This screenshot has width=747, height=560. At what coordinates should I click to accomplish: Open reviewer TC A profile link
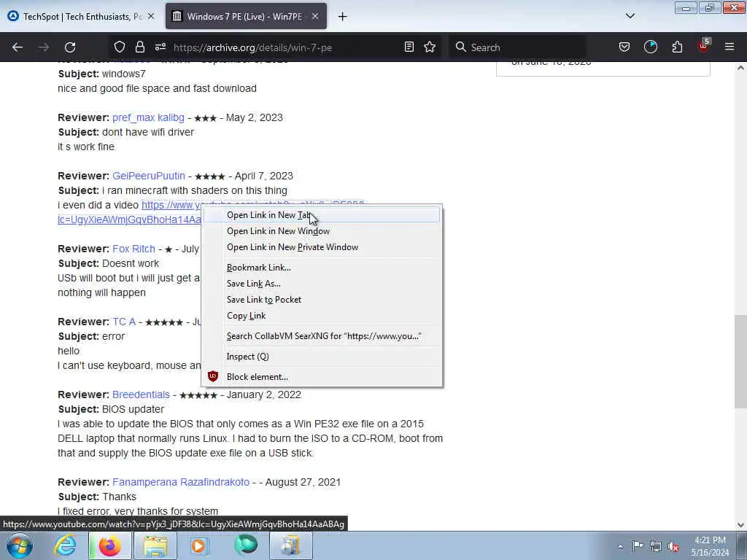click(x=124, y=322)
